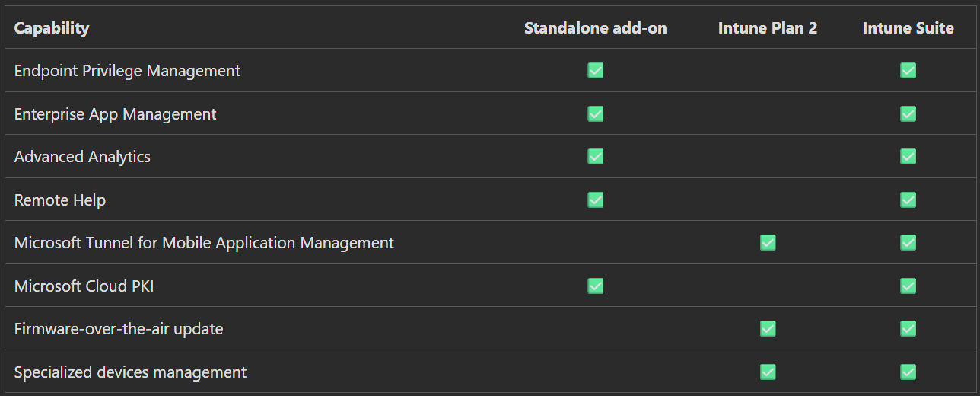980x396 pixels.
Task: Click Remote Help Intune Suite checkmark
Action: 908,200
